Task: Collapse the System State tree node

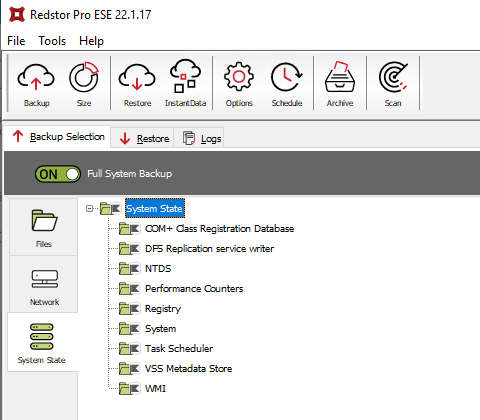Action: click(x=89, y=209)
